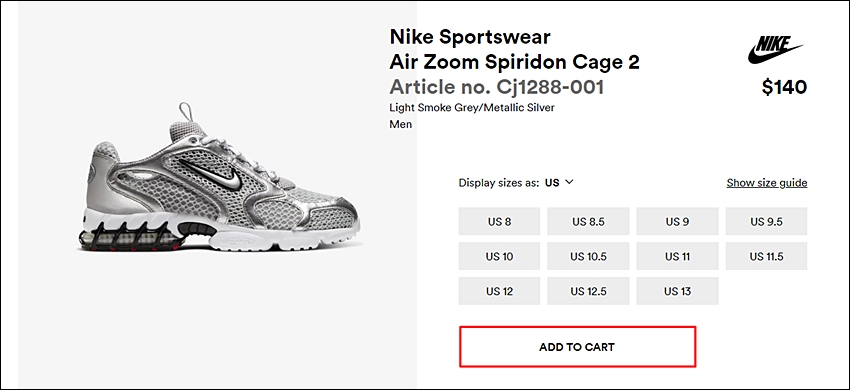Image resolution: width=850 pixels, height=390 pixels.
Task: Pick size US 12
Action: click(x=499, y=291)
